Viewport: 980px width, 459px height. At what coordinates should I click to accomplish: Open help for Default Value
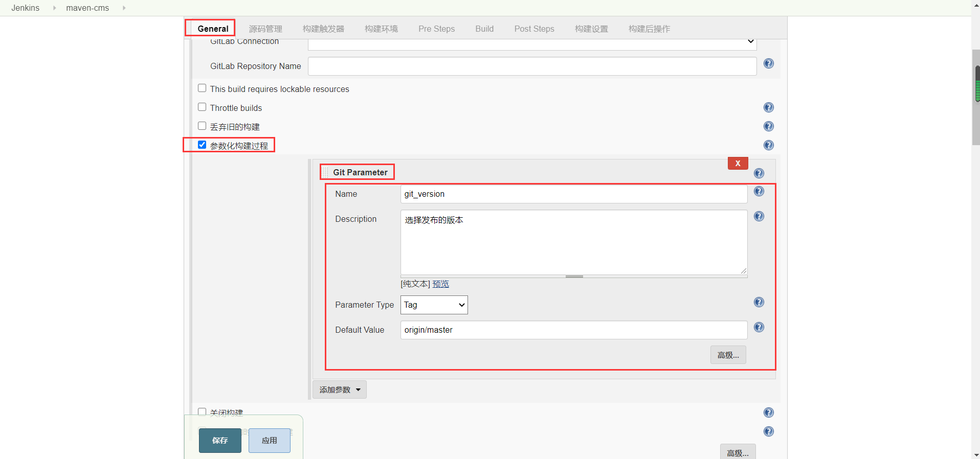(x=759, y=327)
